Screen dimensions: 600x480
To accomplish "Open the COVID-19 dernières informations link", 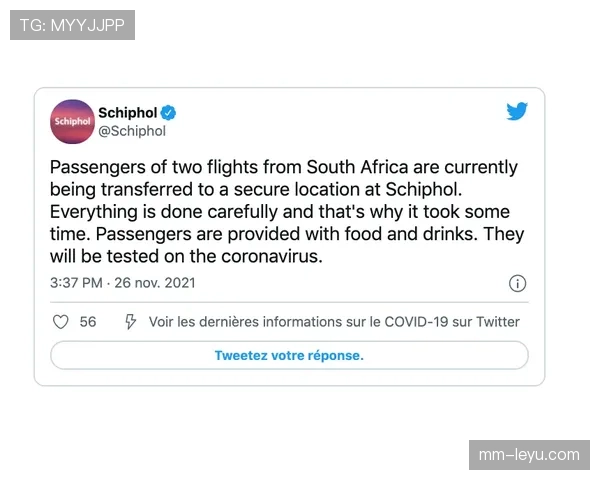I will pos(334,322).
